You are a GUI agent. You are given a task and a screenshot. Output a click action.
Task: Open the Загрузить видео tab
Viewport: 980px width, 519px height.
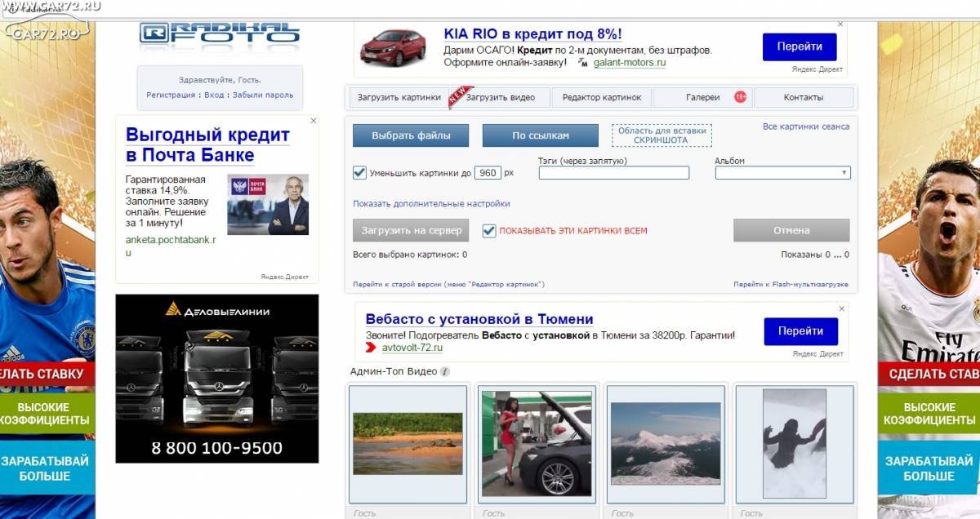(x=501, y=97)
